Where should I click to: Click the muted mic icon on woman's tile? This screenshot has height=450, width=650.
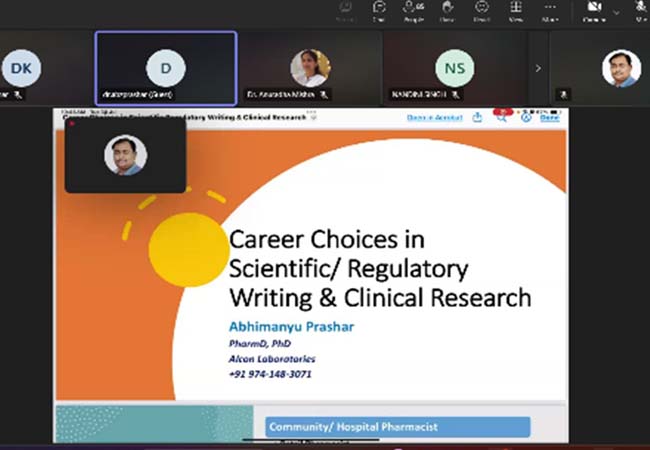(324, 95)
